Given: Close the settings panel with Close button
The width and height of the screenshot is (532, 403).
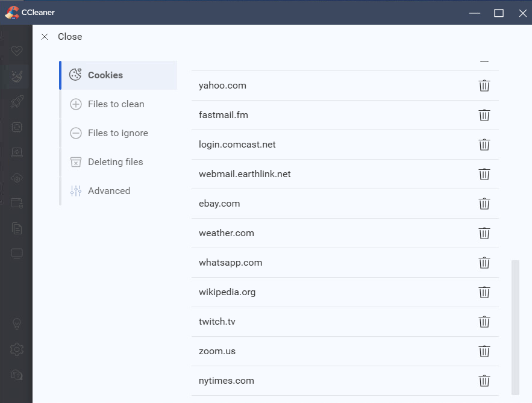Looking at the screenshot, I should [61, 37].
